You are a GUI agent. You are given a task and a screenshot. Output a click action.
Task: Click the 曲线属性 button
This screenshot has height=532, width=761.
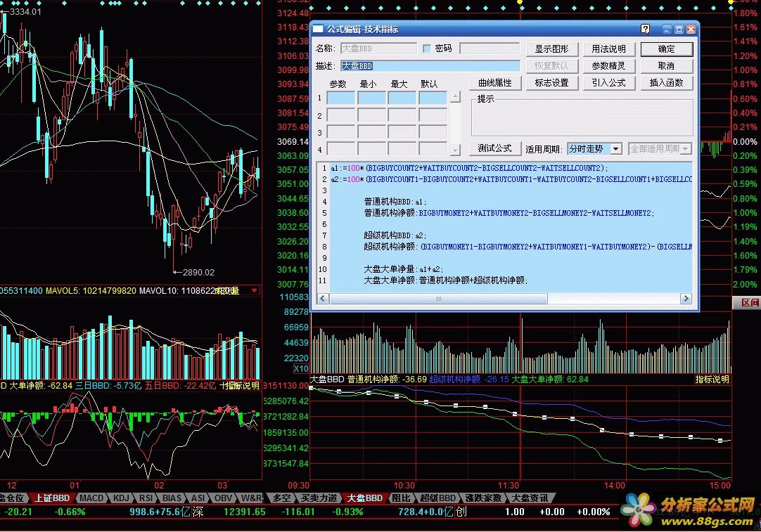tap(495, 83)
